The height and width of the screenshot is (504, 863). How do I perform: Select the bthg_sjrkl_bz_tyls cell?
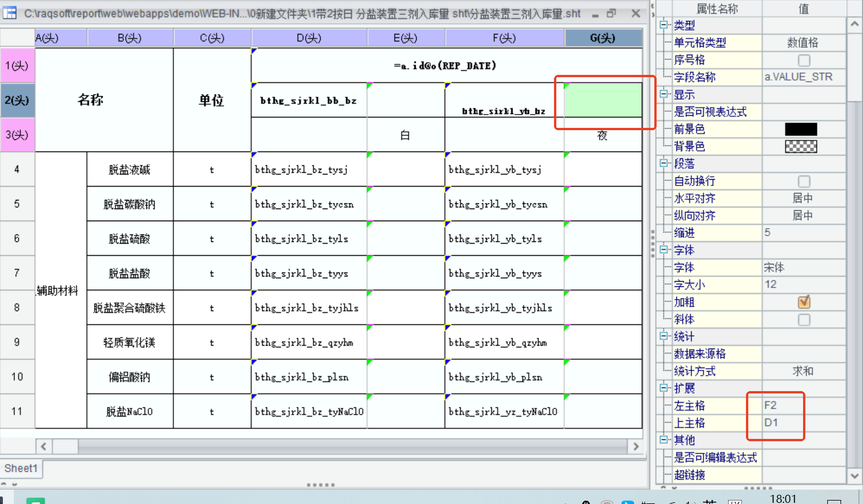pos(310,238)
